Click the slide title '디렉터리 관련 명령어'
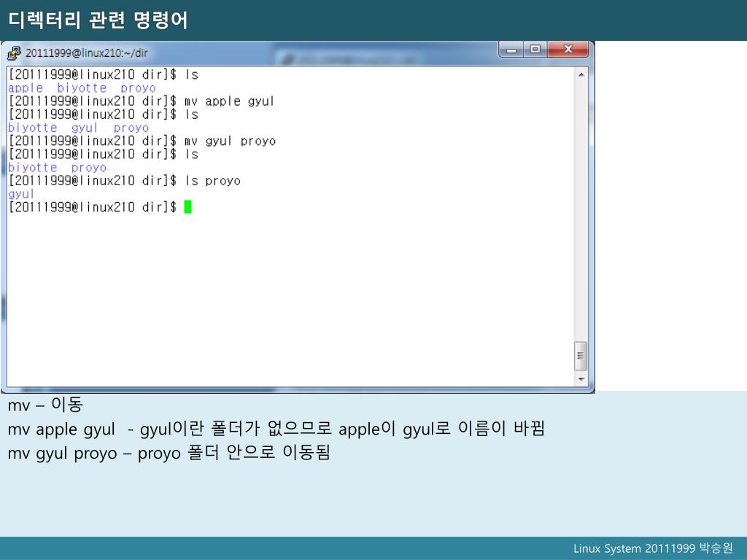 [x=98, y=20]
